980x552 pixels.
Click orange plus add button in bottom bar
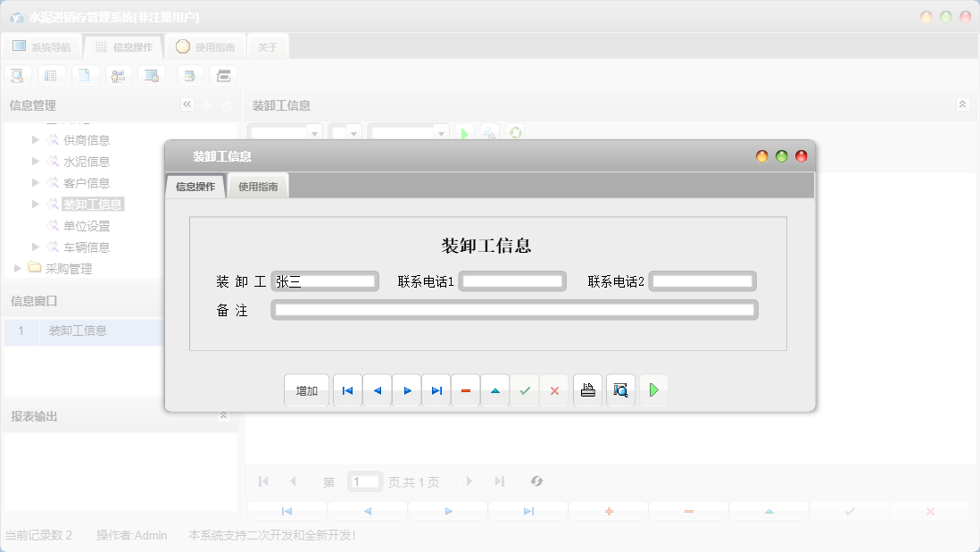pos(609,511)
